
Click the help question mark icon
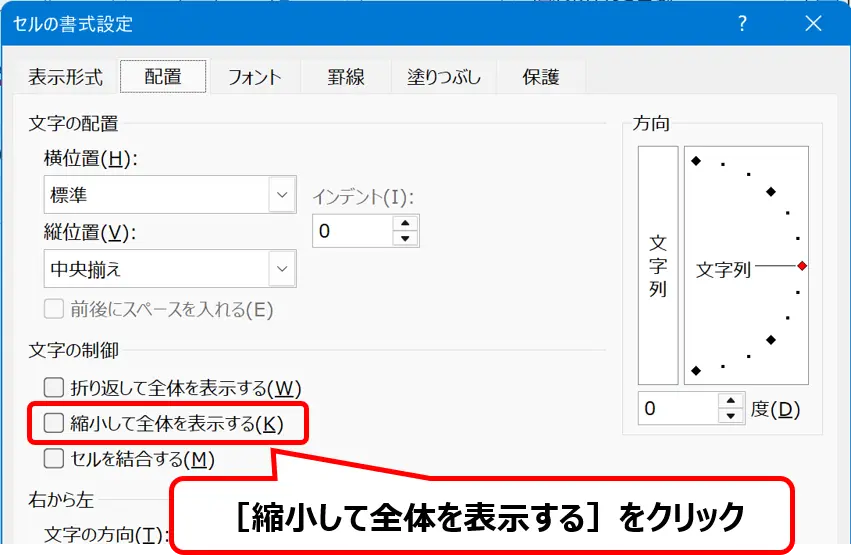point(742,23)
